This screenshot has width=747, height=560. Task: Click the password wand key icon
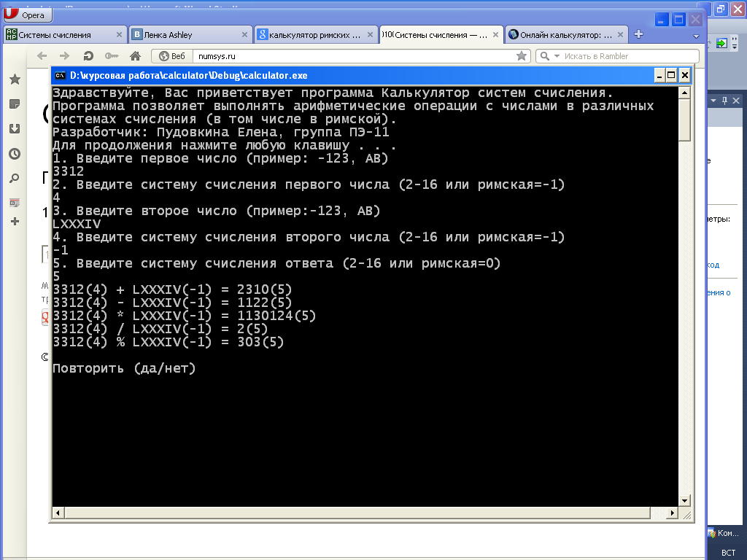pyautogui.click(x=112, y=56)
